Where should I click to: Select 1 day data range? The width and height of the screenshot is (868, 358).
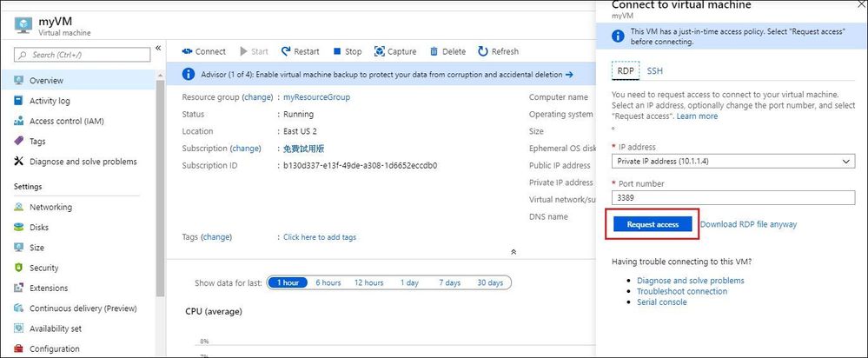point(409,282)
